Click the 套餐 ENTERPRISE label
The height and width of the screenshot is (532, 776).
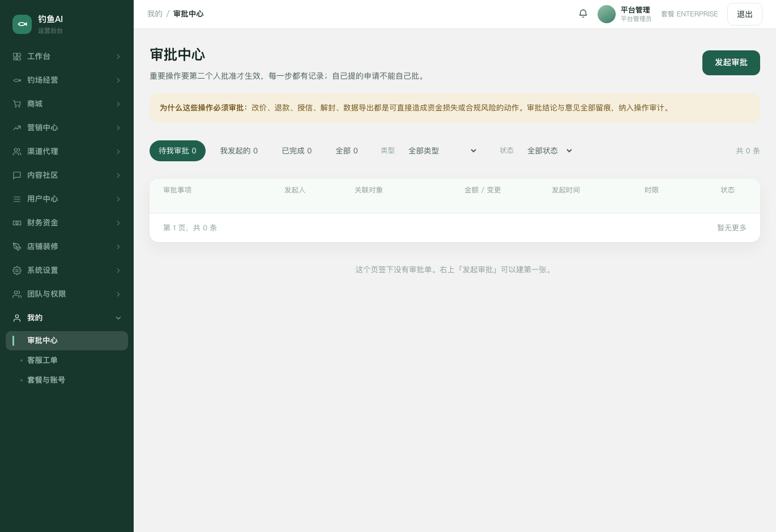coord(689,14)
